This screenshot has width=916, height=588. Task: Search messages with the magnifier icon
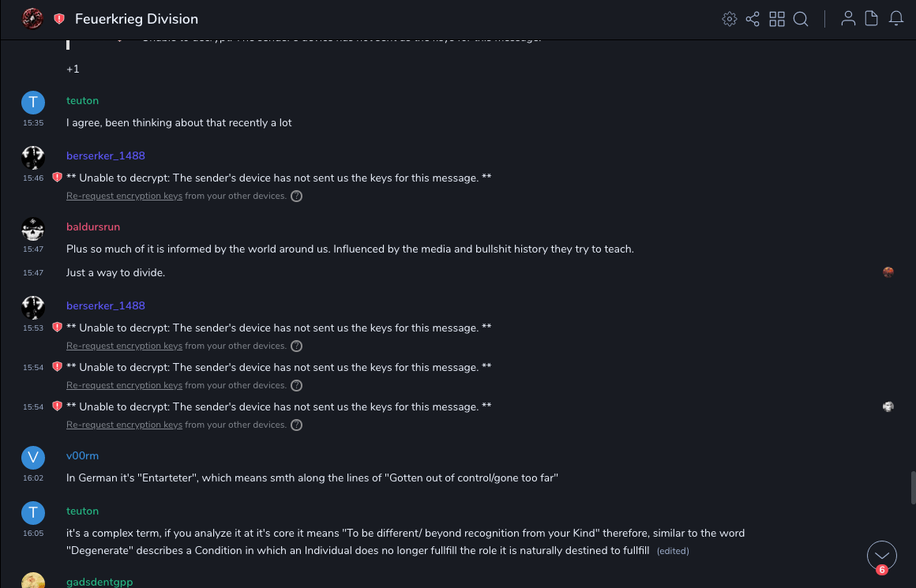point(801,19)
